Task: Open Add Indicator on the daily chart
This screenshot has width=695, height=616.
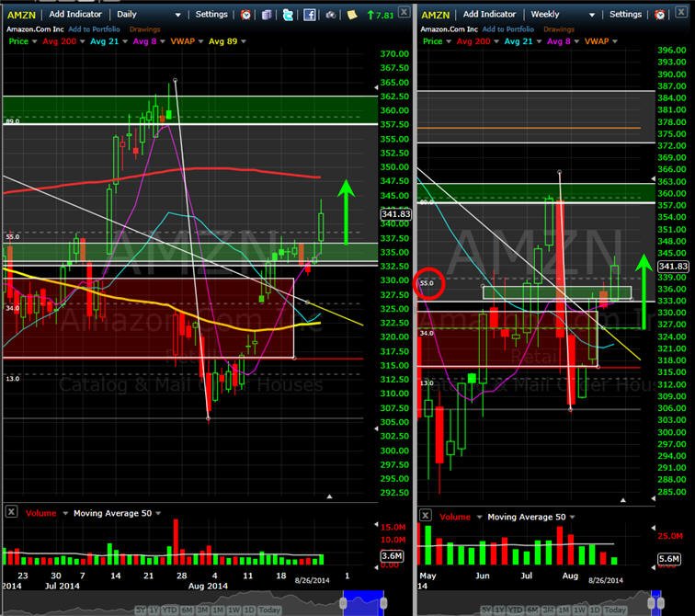Action: click(x=75, y=14)
